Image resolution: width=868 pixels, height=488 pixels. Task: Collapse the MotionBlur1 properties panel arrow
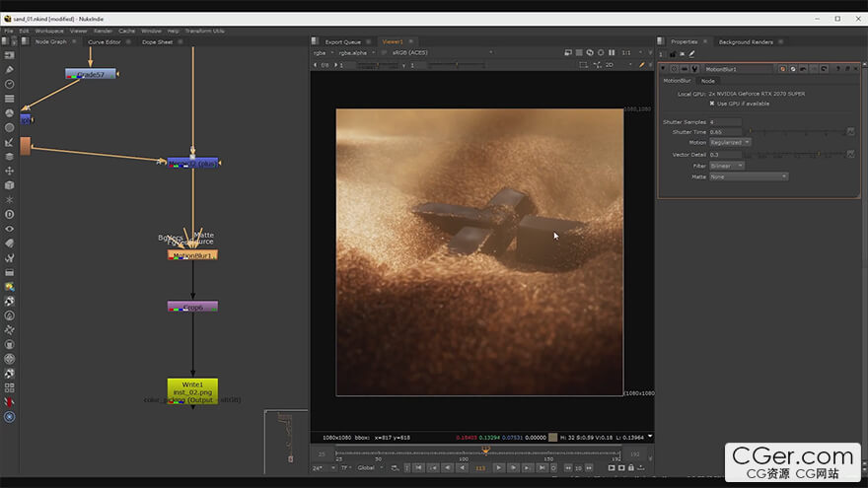click(x=663, y=69)
